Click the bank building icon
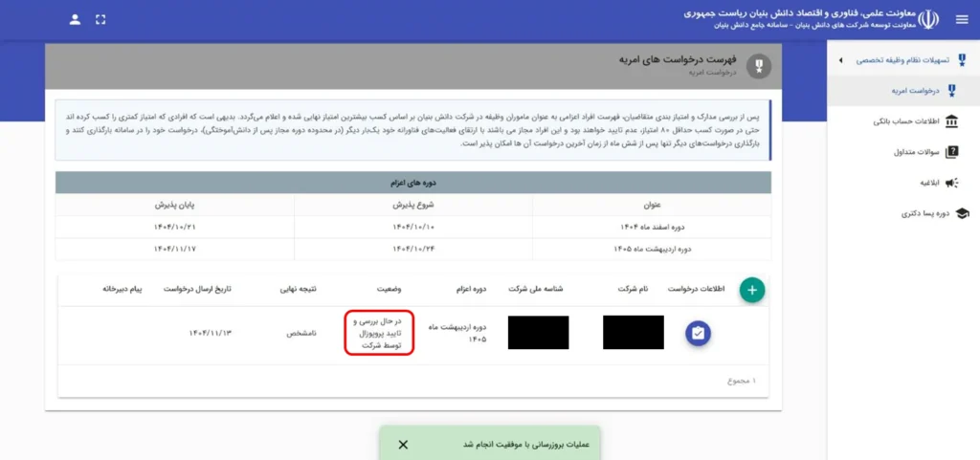The width and height of the screenshot is (980, 460). coord(951,121)
